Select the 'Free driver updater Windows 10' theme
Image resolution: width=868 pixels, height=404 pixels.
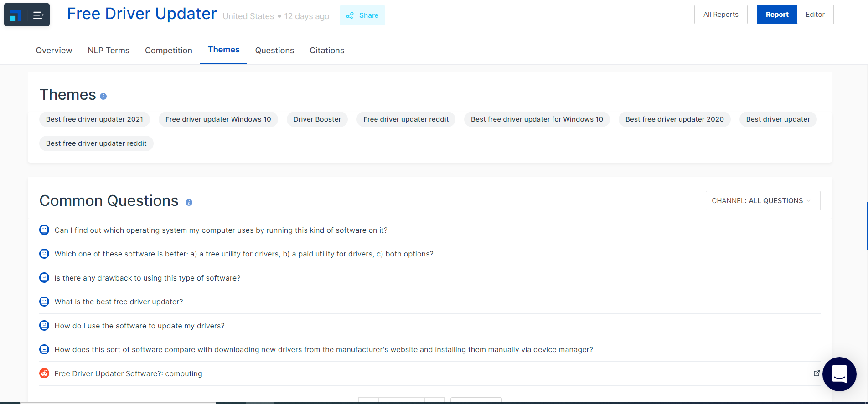pos(218,119)
